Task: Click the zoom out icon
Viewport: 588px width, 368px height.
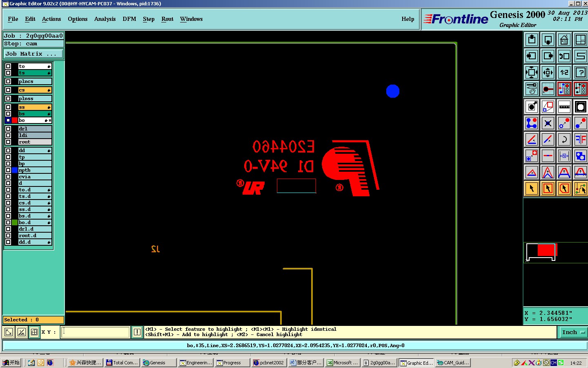Action: (x=548, y=72)
